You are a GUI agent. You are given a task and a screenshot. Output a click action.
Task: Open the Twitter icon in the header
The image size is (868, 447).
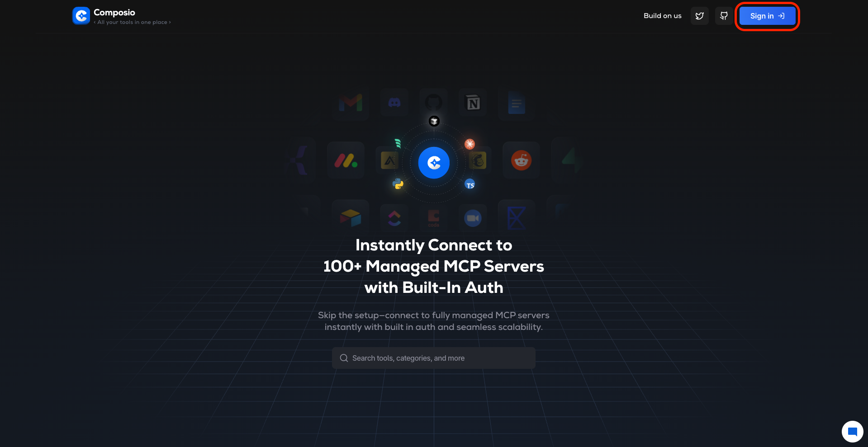click(699, 16)
